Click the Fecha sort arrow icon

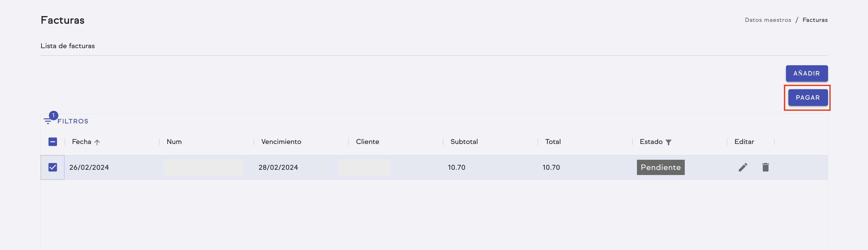click(x=97, y=142)
